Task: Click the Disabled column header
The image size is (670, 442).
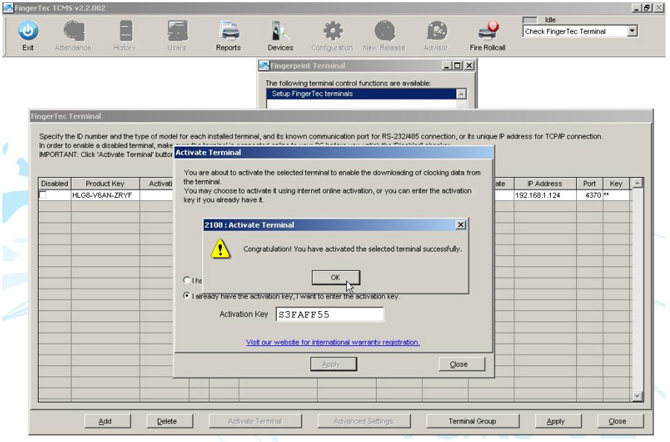Action: pos(55,183)
